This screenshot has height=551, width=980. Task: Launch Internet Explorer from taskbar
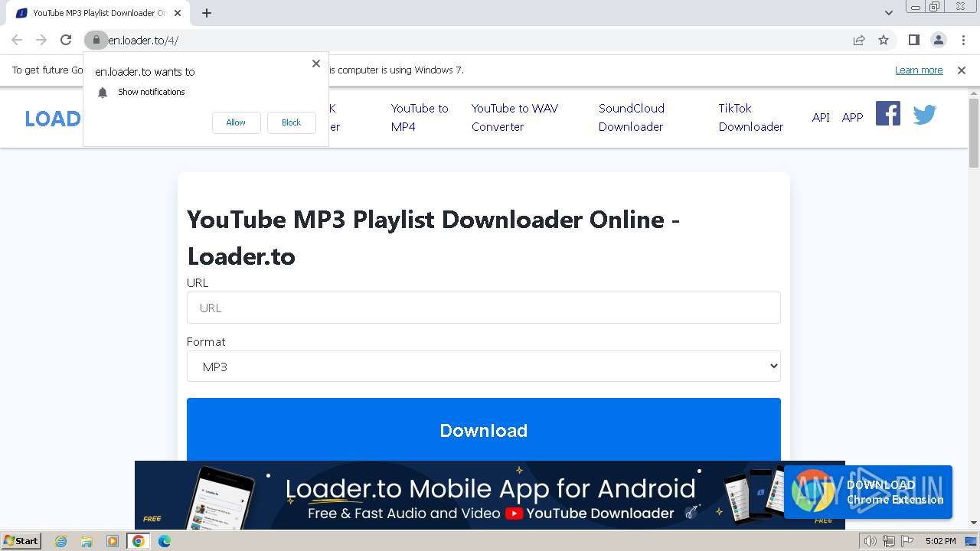(60, 541)
